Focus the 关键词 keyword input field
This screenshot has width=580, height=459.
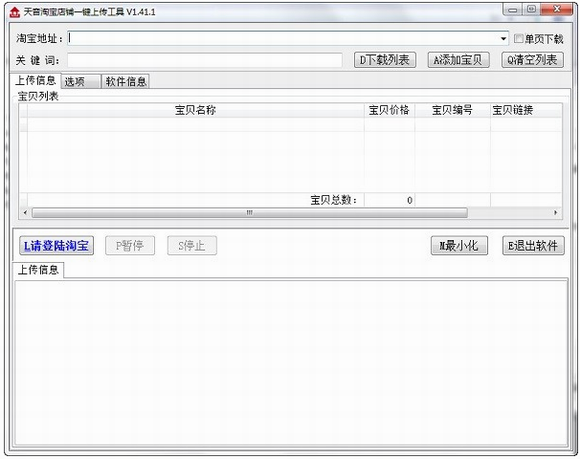coord(205,60)
